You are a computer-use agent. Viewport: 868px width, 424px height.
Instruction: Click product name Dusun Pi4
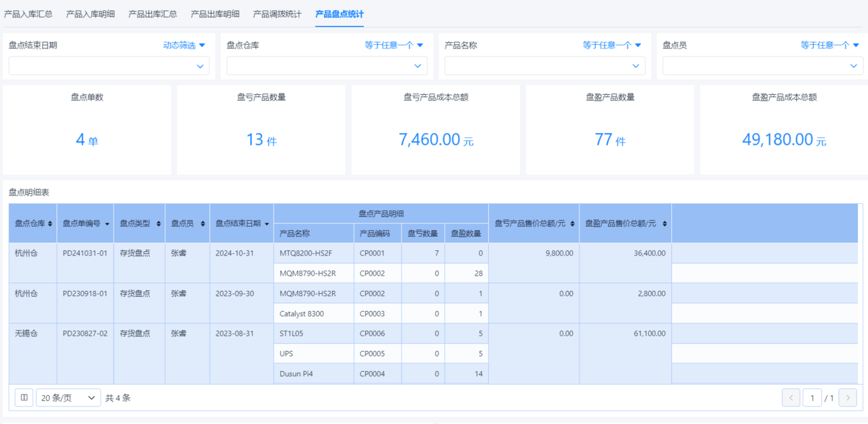point(296,374)
